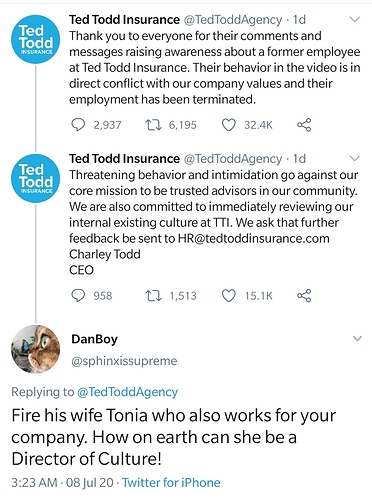Image resolution: width=372 pixels, height=500 pixels.
Task: Open the first tweet's chevron menu
Action: [355, 19]
